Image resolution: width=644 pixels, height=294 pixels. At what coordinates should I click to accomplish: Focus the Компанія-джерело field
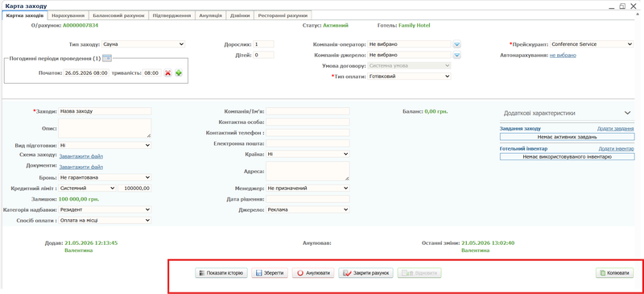tap(410, 55)
